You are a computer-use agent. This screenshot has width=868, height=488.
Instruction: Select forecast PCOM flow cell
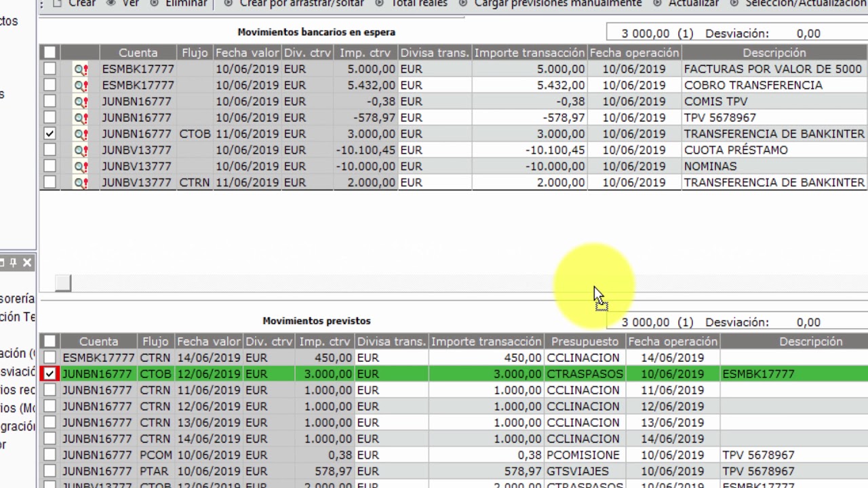155,455
